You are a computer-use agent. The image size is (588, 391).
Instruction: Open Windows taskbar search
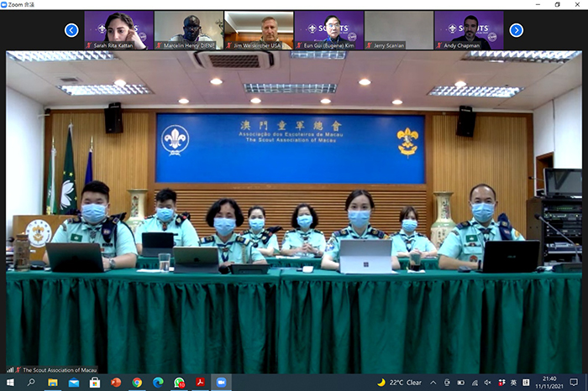pyautogui.click(x=31, y=383)
